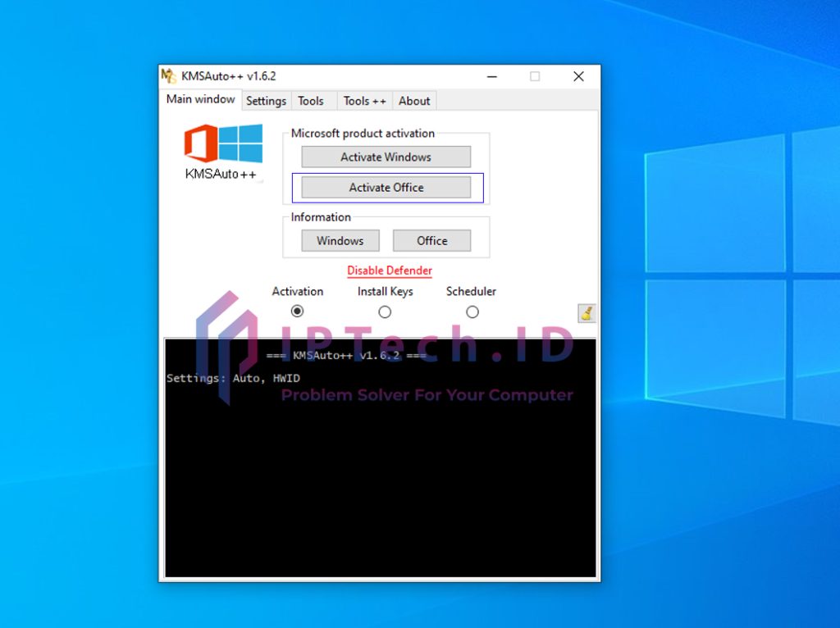Select the Scheduler radio button
The width and height of the screenshot is (840, 628).
click(472, 312)
